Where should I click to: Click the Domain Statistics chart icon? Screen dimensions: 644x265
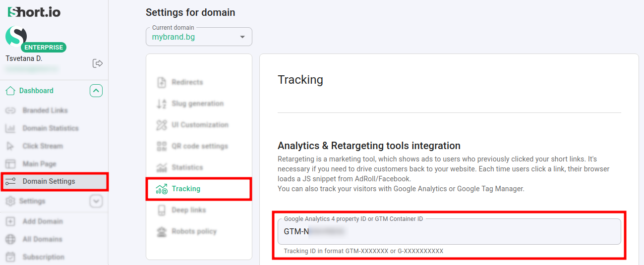tap(10, 128)
